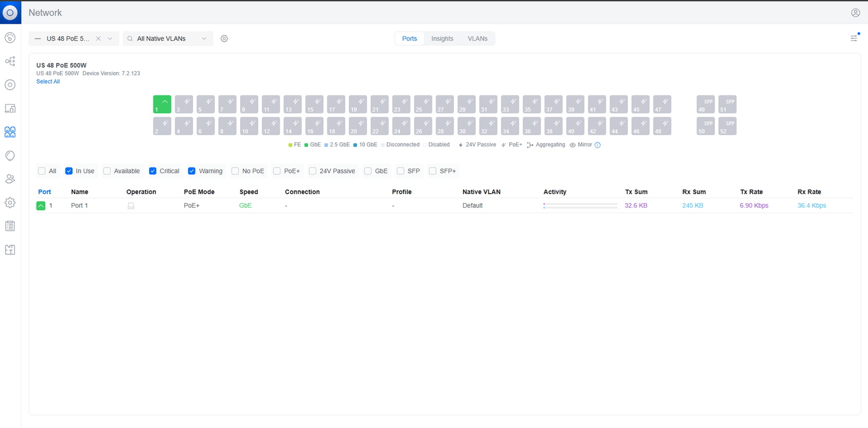Open the user account icon
The image size is (868, 428).
[x=855, y=13]
